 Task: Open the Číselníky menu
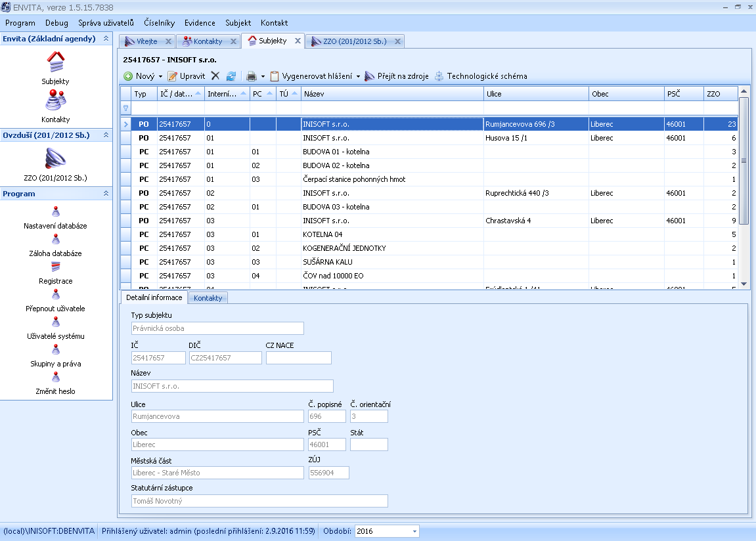(x=159, y=22)
